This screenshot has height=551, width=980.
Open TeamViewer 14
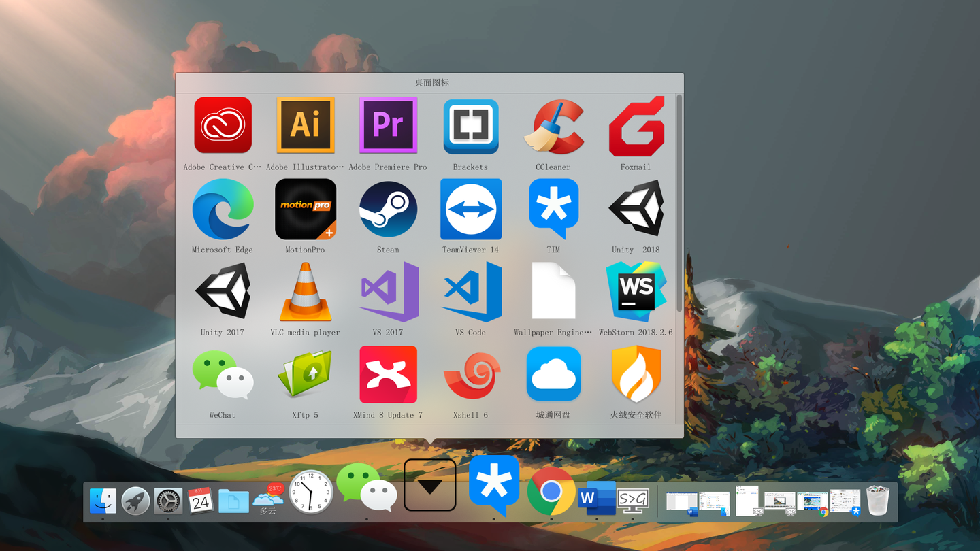[470, 209]
